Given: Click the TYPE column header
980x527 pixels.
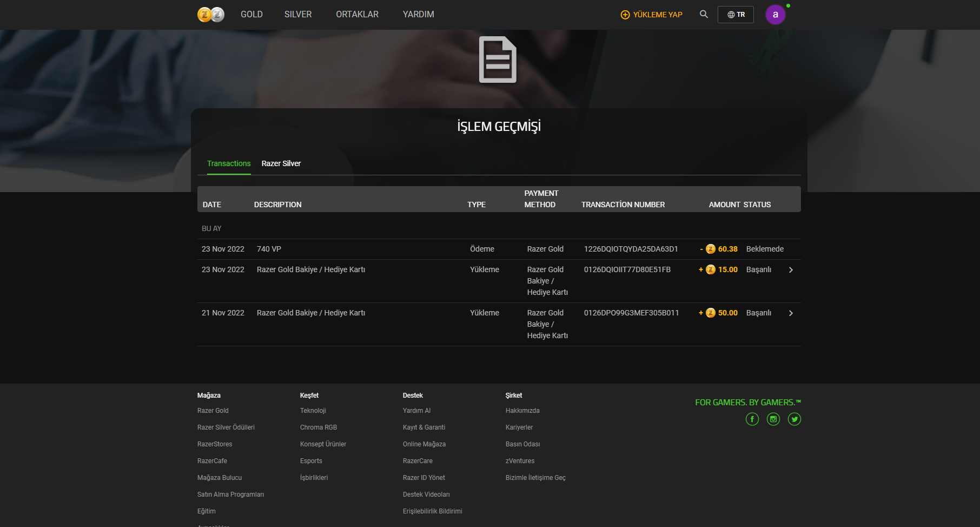Looking at the screenshot, I should (x=476, y=205).
